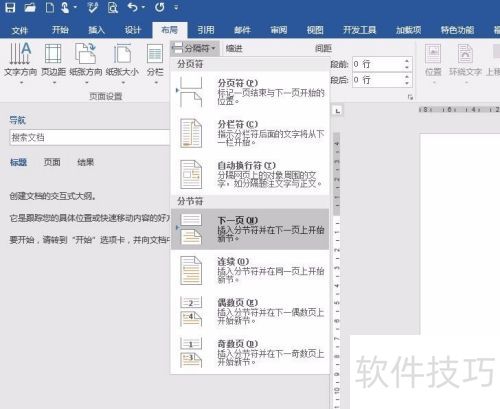Viewport: 500px width, 409px height.
Task: Increase 段前 spacing with up stepper
Action: pyautogui.click(x=407, y=61)
